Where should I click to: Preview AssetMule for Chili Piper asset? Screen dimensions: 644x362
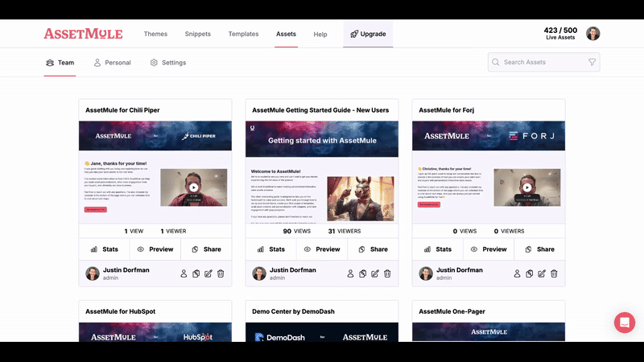coord(155,249)
